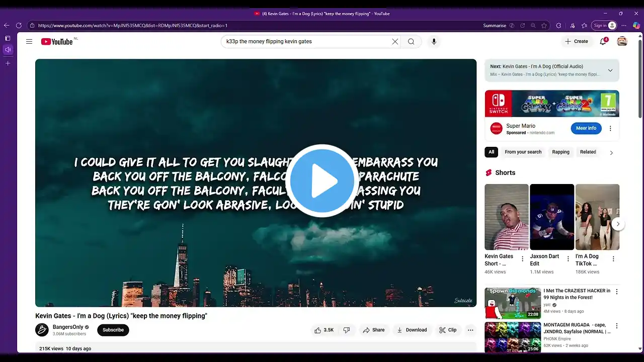The image size is (644, 362).
Task: Open a new tab with the plus icon
Action: coord(8,63)
